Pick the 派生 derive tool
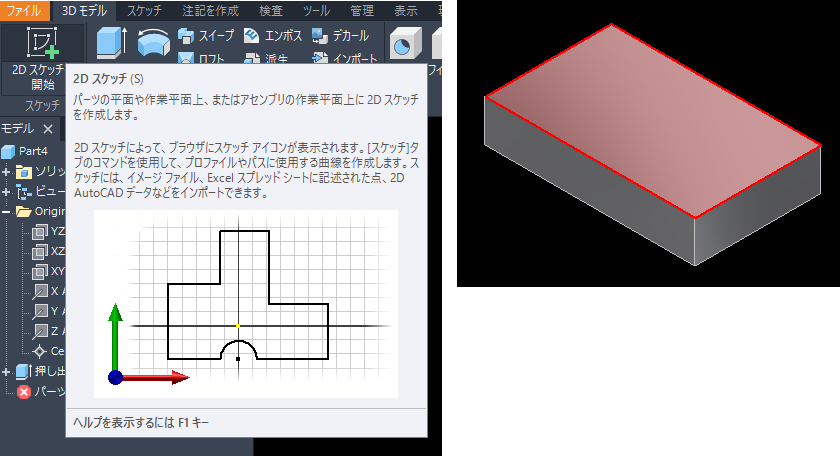This screenshot has height=456, width=840. pos(266,58)
